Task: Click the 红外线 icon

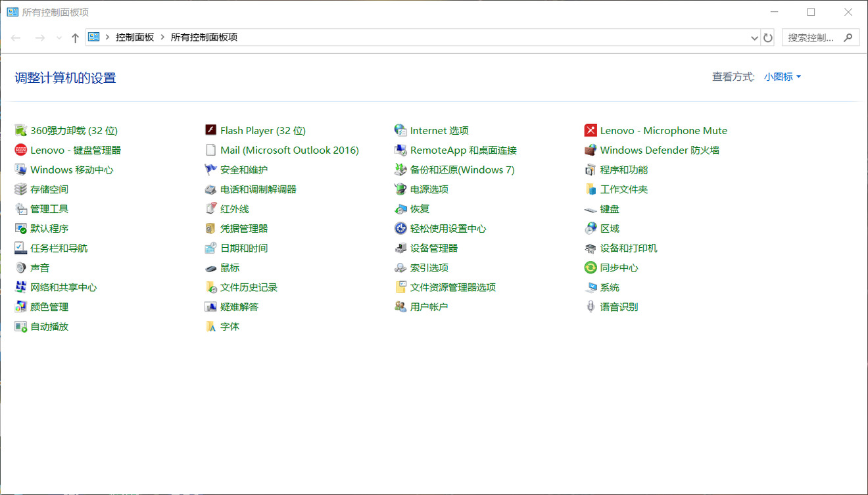Action: [210, 209]
